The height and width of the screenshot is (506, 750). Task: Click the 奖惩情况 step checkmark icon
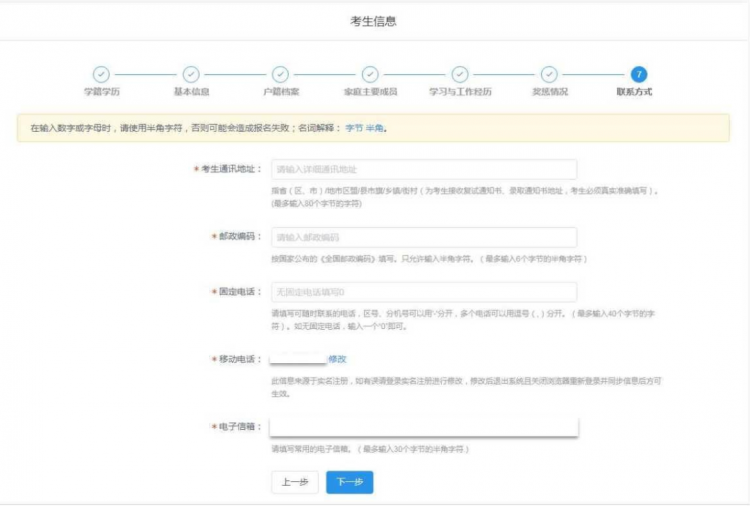[x=549, y=75]
